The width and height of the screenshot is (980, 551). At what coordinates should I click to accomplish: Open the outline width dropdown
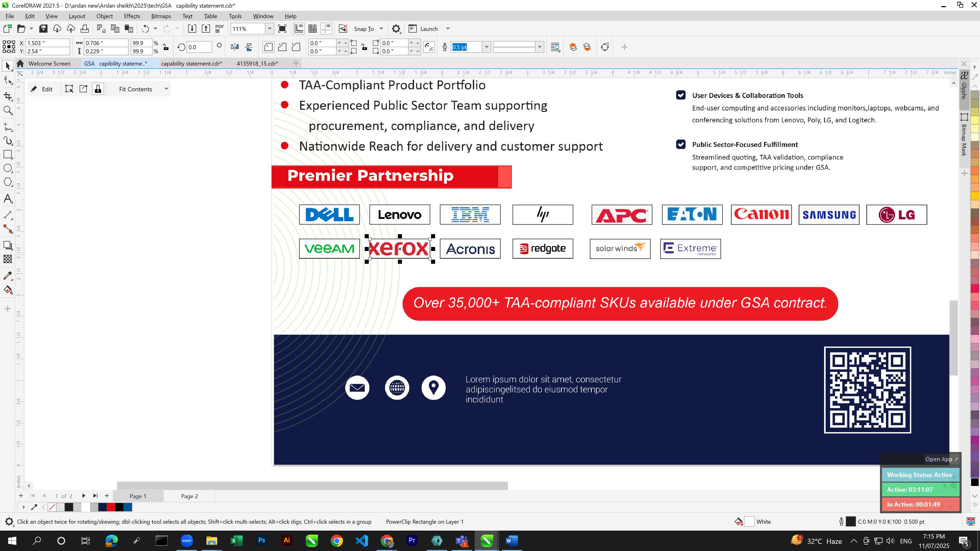point(486,47)
